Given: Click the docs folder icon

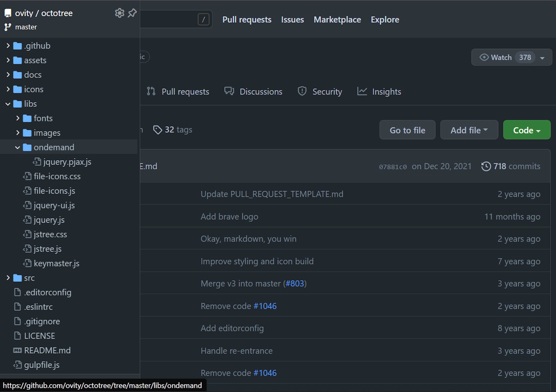Looking at the screenshot, I should [x=17, y=75].
